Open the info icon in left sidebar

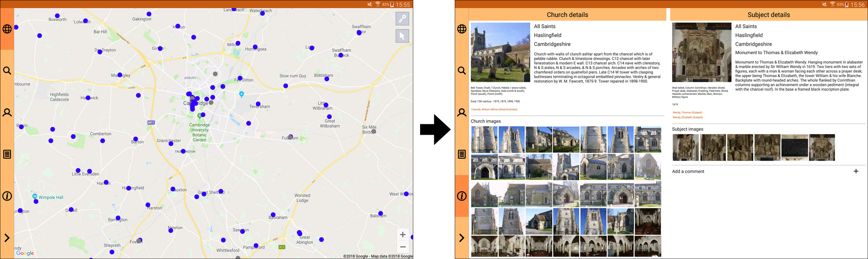click(x=7, y=196)
